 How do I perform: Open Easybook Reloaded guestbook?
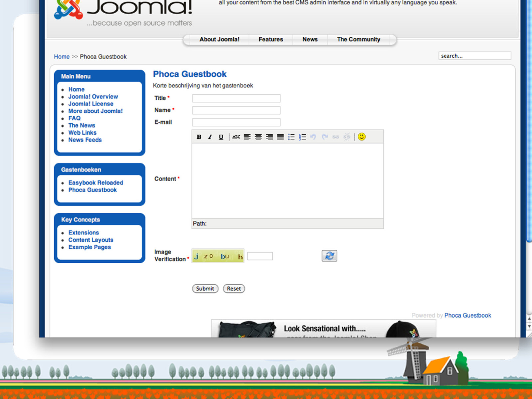(x=96, y=183)
